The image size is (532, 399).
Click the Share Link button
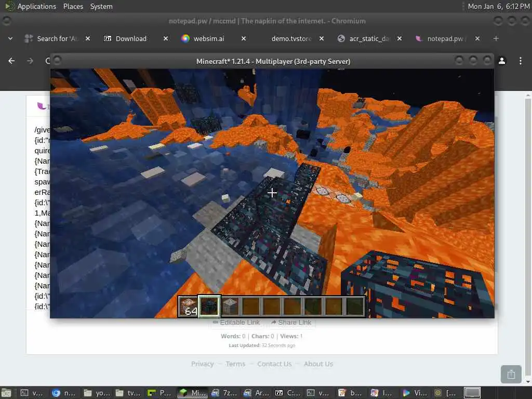291,322
